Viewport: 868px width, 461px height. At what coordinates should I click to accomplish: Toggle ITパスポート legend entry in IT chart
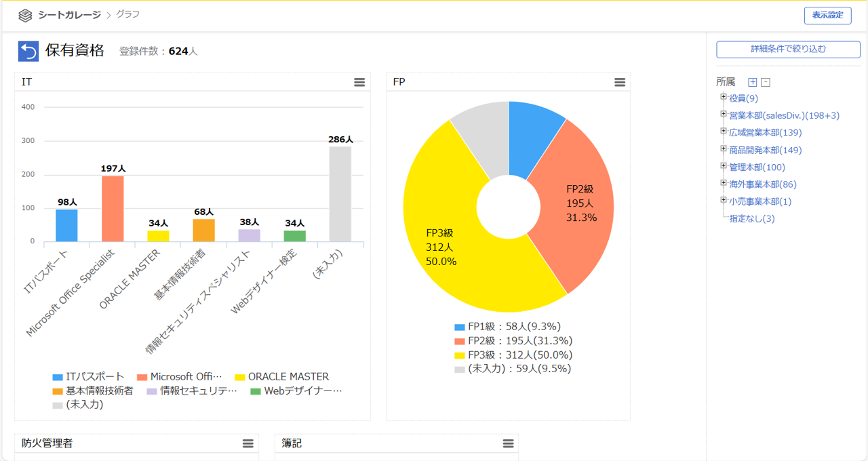point(89,377)
